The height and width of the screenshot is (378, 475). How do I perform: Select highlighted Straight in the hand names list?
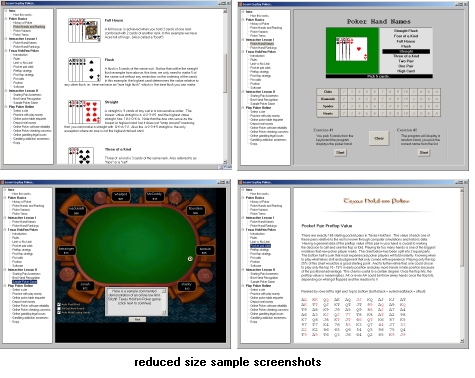pyautogui.click(x=406, y=51)
